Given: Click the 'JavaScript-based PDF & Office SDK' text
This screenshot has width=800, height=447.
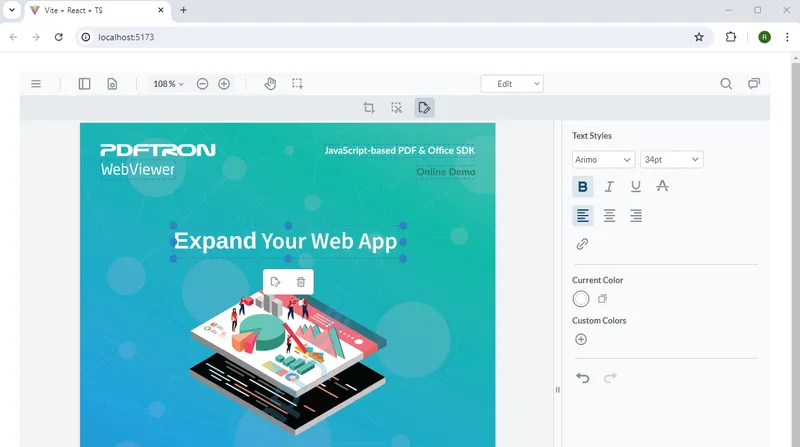Looking at the screenshot, I should point(399,150).
